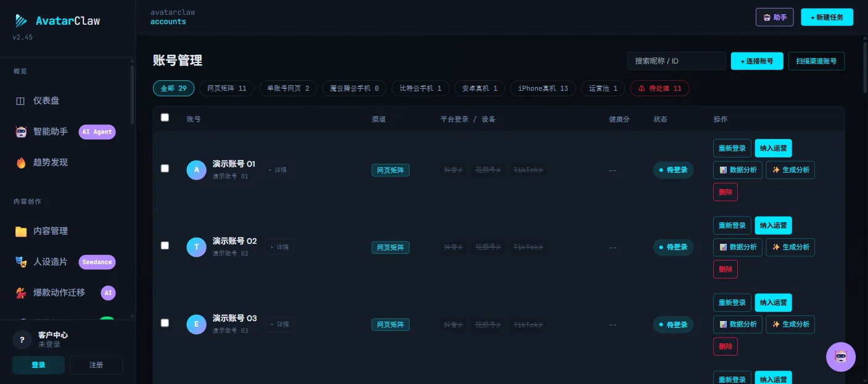868x384 pixels.
Task: Click 纳入运营 for 演示账号 02
Action: (x=774, y=225)
